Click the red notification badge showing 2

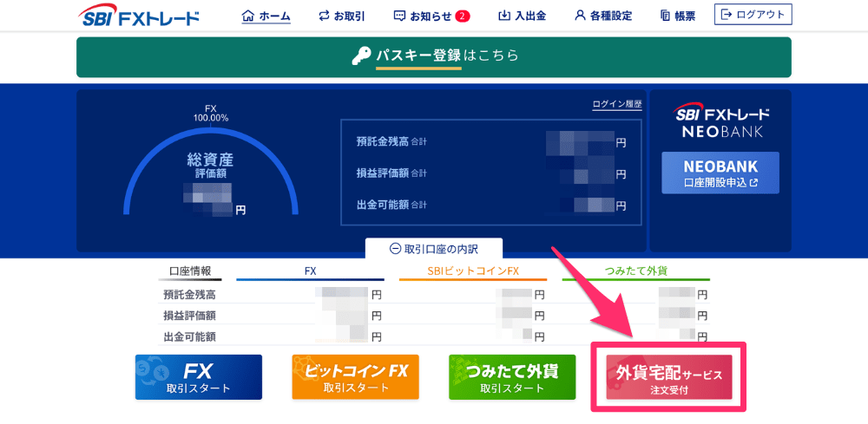[463, 16]
